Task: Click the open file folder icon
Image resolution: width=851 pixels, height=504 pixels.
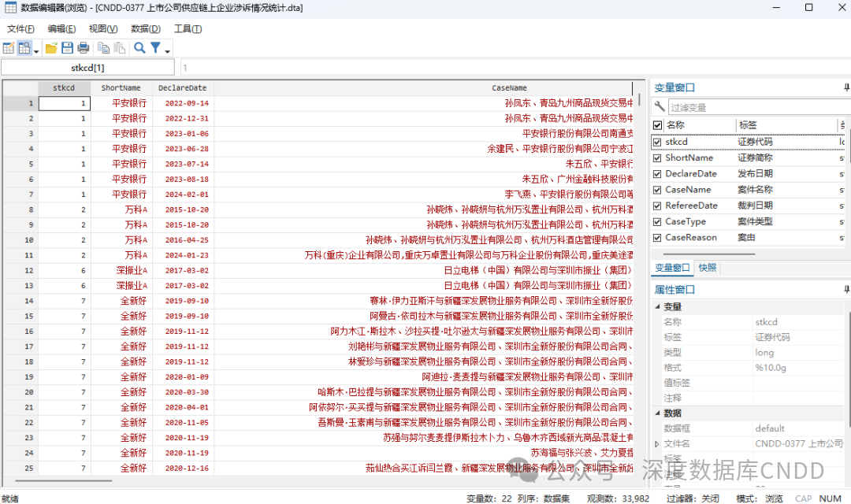Action: [51, 48]
